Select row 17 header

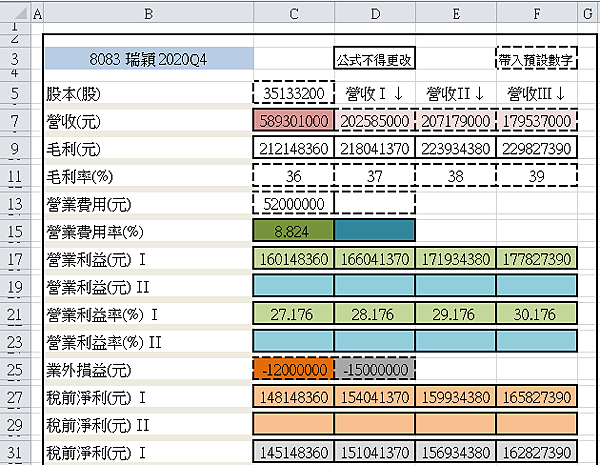coord(15,259)
